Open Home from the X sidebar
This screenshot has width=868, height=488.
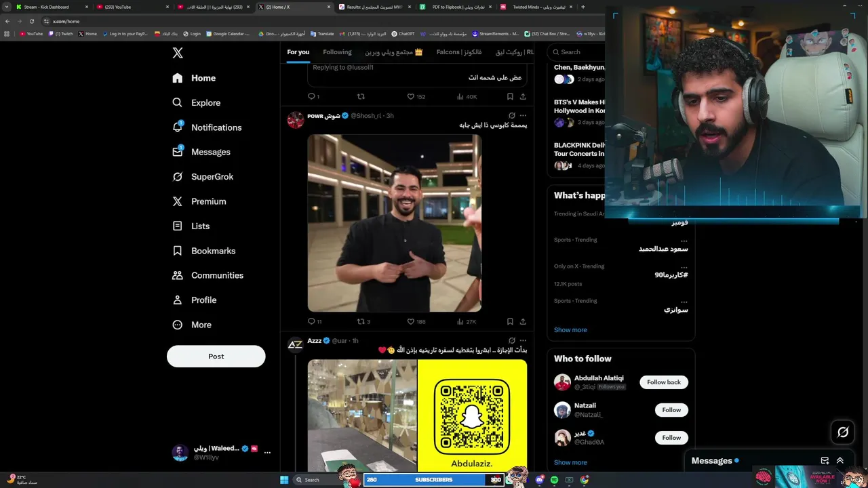194,78
